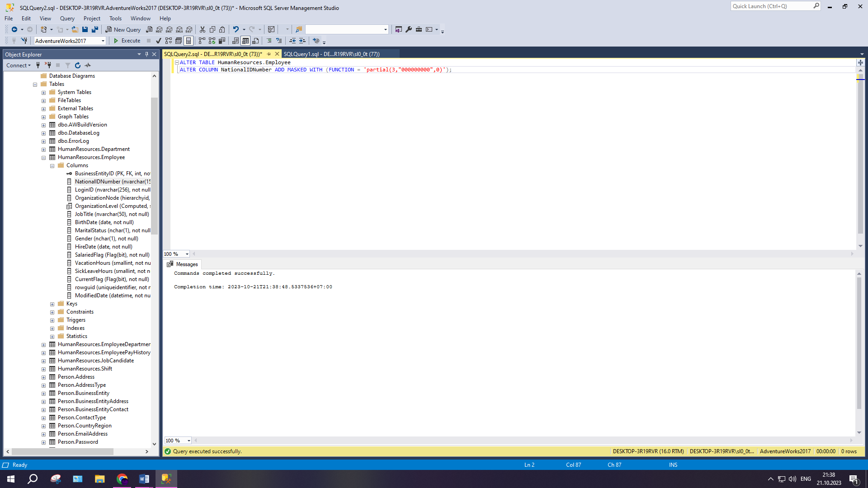This screenshot has height=488, width=868.
Task: Collapse the Columns folder node
Action: (52, 166)
